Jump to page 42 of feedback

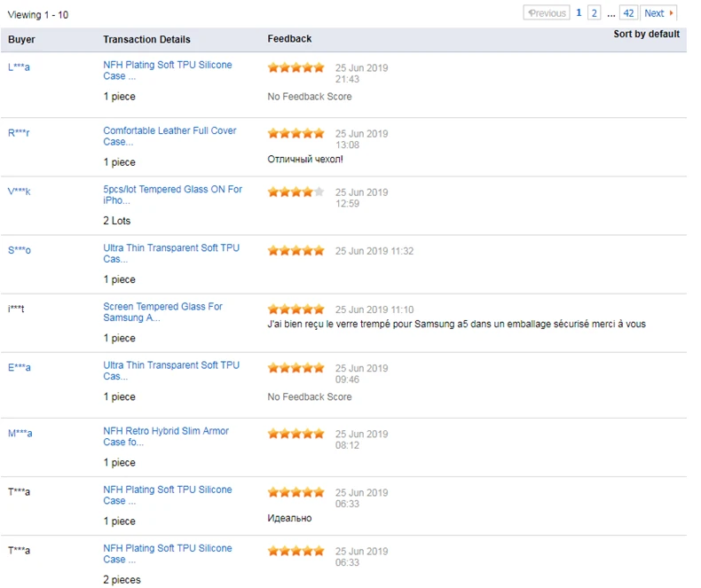628,13
